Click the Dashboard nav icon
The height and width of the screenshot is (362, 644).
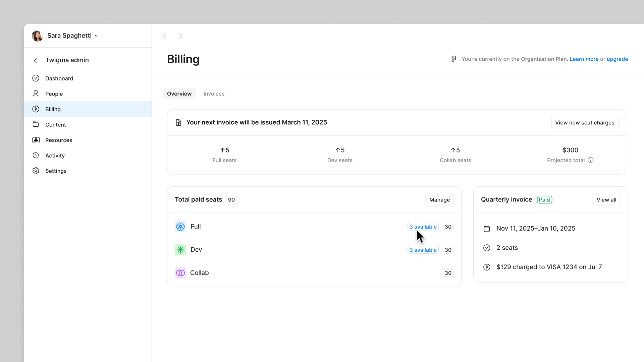click(x=35, y=78)
